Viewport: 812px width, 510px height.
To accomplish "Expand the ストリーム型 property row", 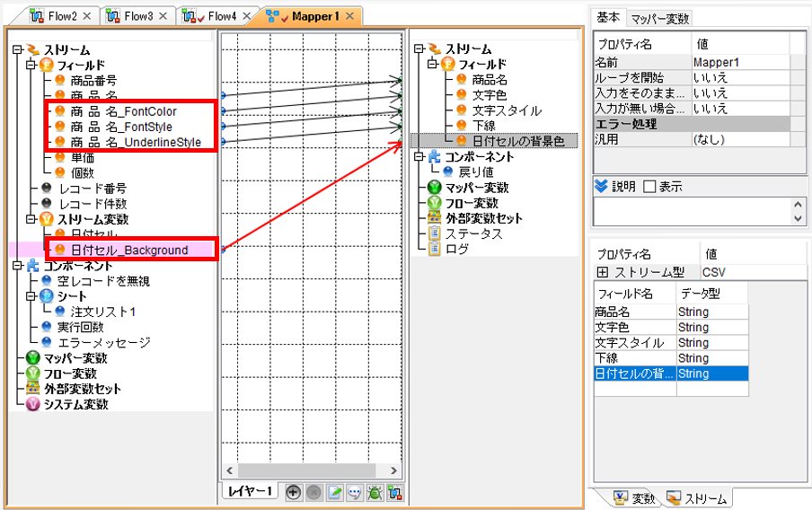I will (603, 272).
